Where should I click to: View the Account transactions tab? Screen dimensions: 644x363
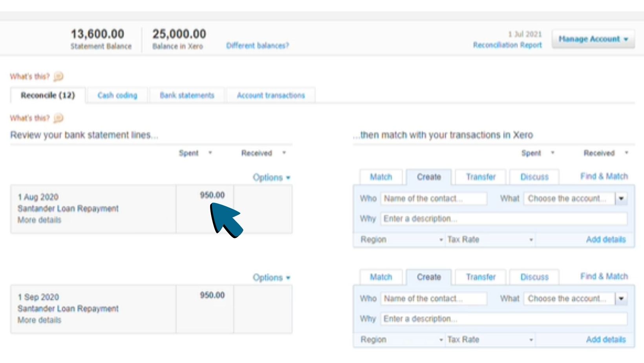coord(271,95)
